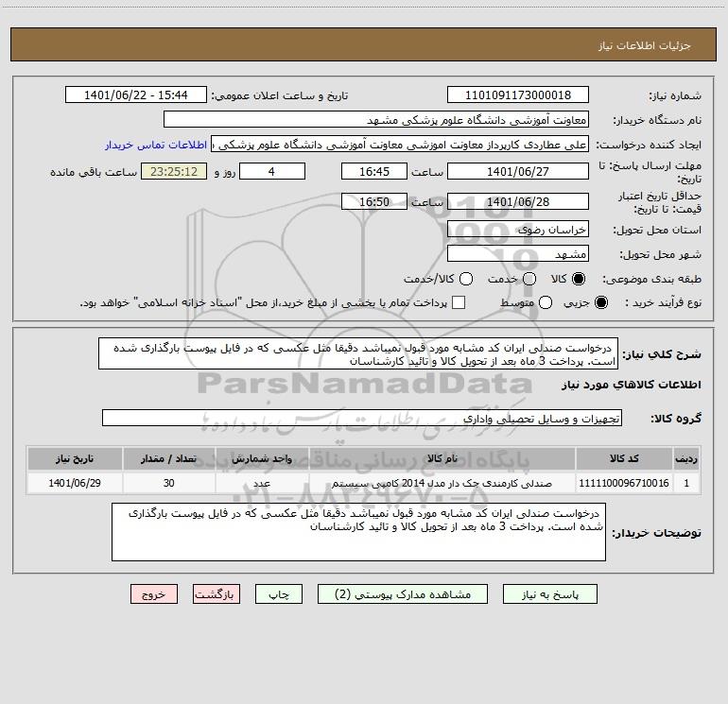Click the بازگشت back button
728x704 pixels.
coord(217,594)
